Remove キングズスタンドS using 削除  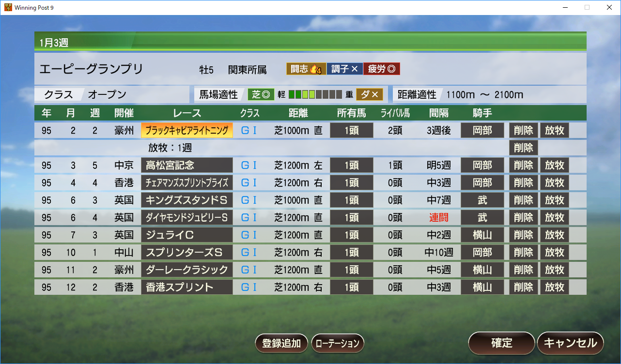pos(523,200)
